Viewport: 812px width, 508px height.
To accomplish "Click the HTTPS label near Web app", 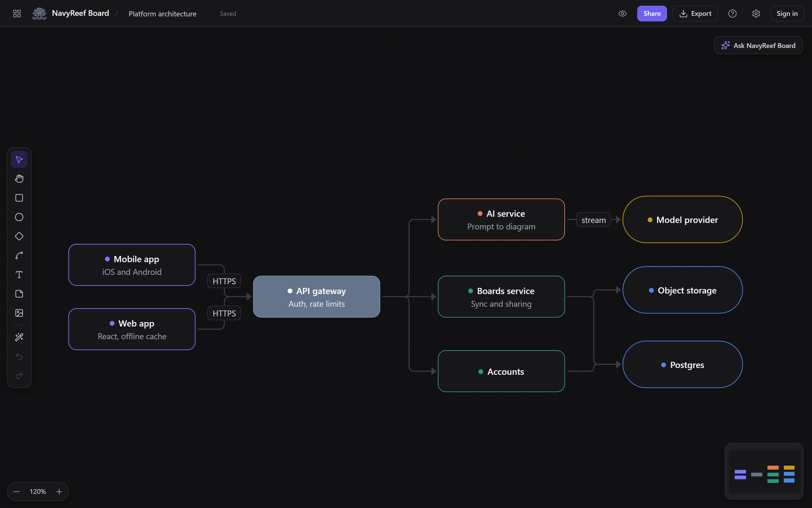I will pos(224,313).
